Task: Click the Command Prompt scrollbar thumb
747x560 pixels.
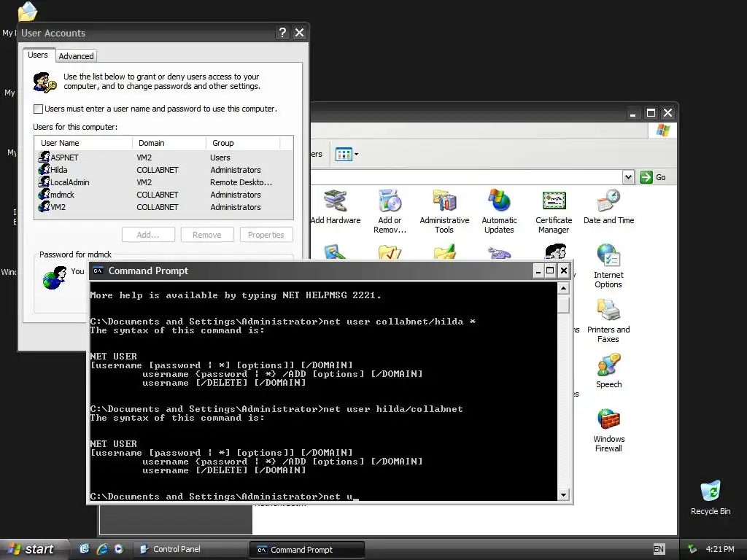Action: [x=564, y=304]
